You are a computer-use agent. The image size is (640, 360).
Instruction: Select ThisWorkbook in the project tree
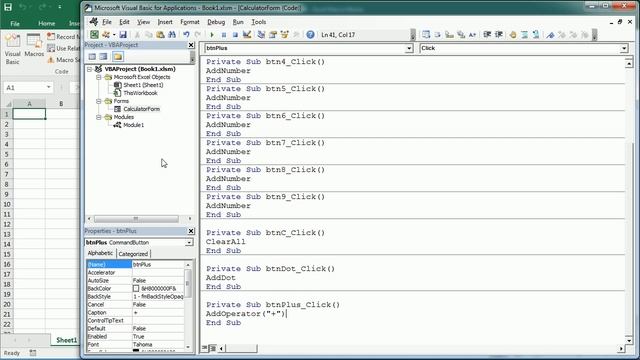140,93
